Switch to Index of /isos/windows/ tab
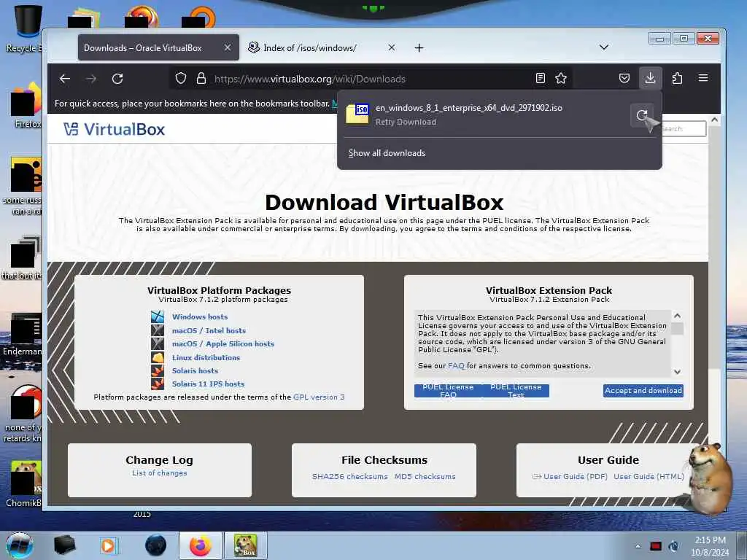 321,47
